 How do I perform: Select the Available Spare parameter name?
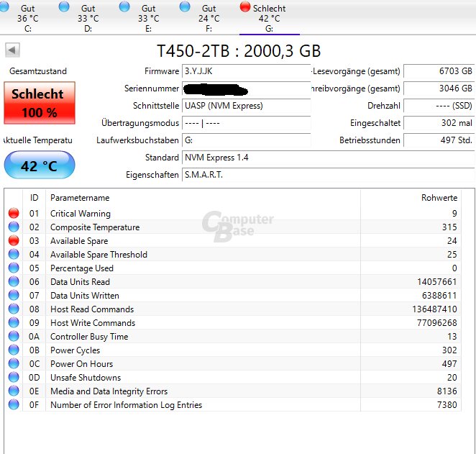pyautogui.click(x=79, y=241)
